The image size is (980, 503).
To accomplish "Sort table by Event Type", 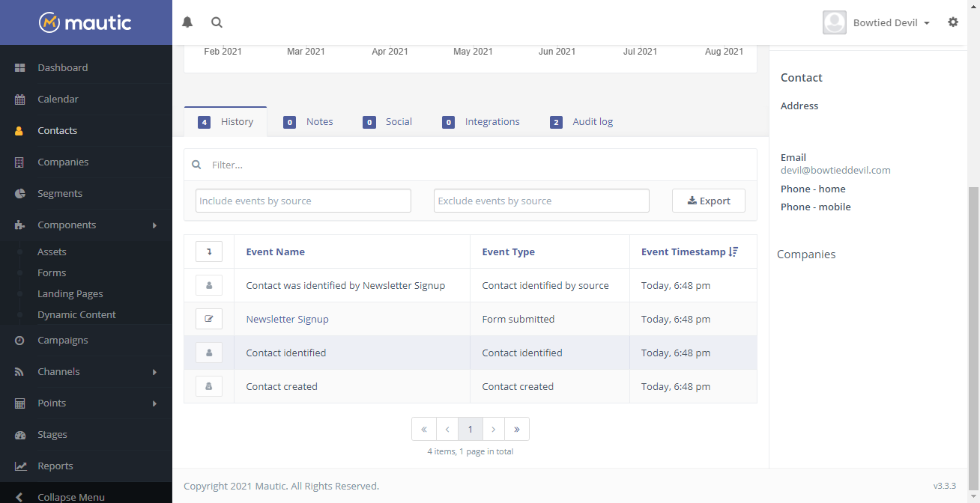I will tap(508, 251).
